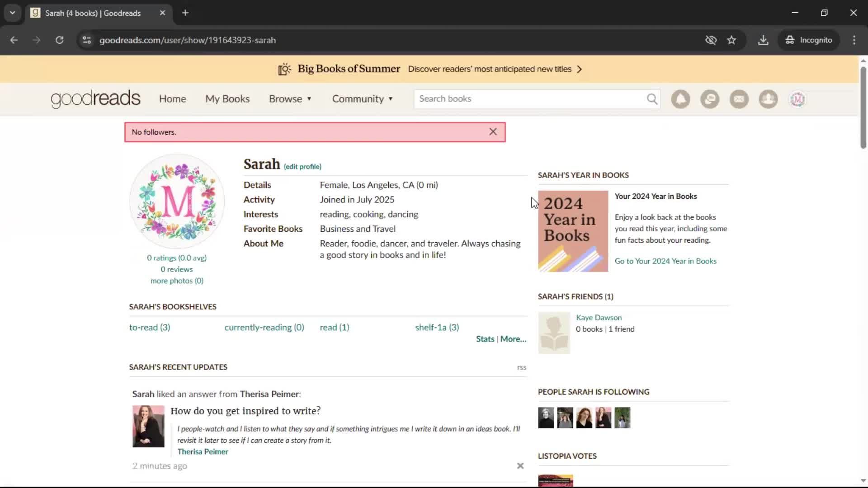868x488 pixels.
Task: Click the People Sarah Is Following heading
Action: coord(594,392)
